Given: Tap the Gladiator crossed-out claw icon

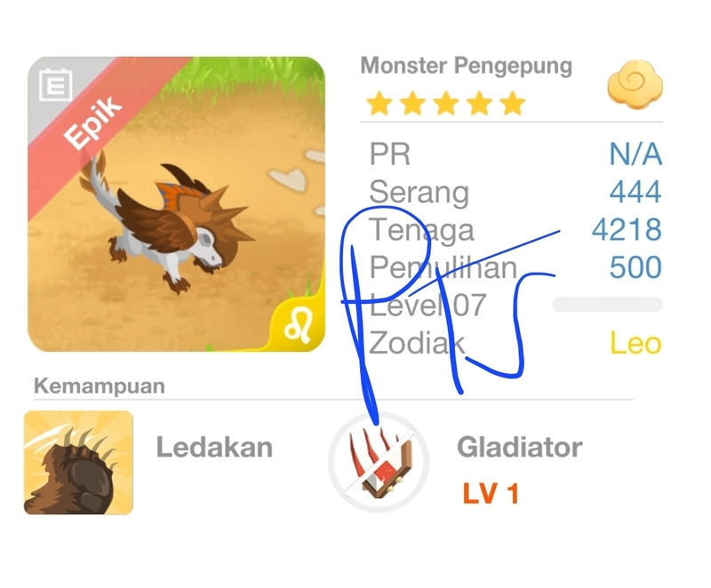Looking at the screenshot, I should 379,463.
